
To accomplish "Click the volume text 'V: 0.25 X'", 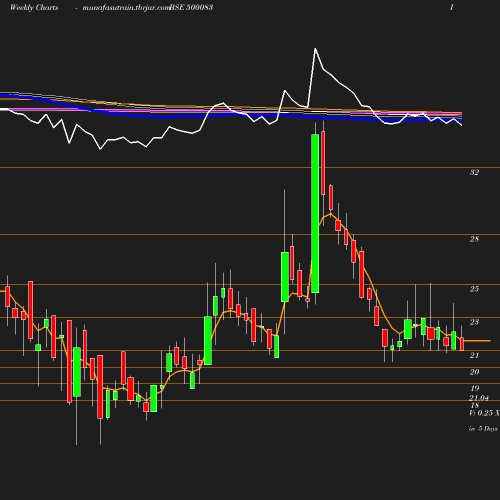I will pos(484,413).
